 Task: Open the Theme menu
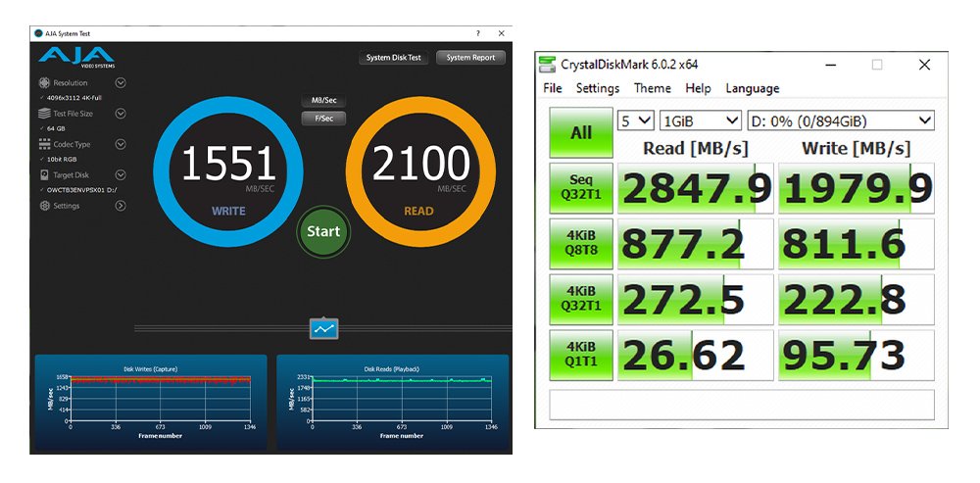click(x=652, y=88)
